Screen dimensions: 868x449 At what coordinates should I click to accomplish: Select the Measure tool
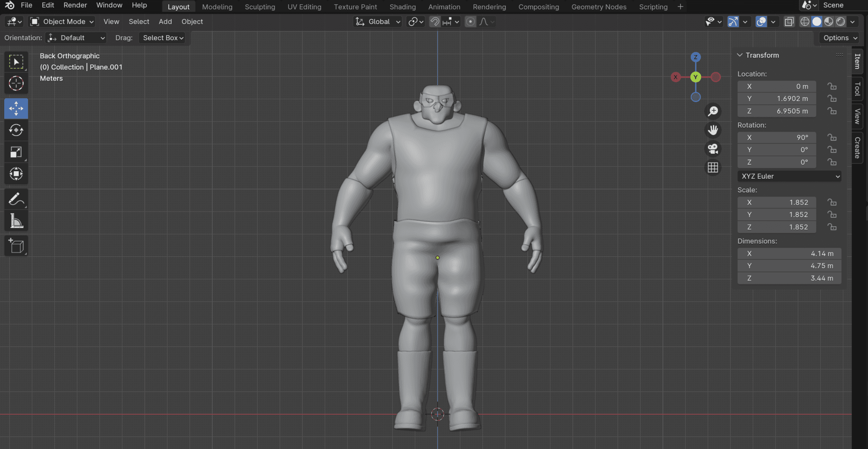pyautogui.click(x=16, y=220)
